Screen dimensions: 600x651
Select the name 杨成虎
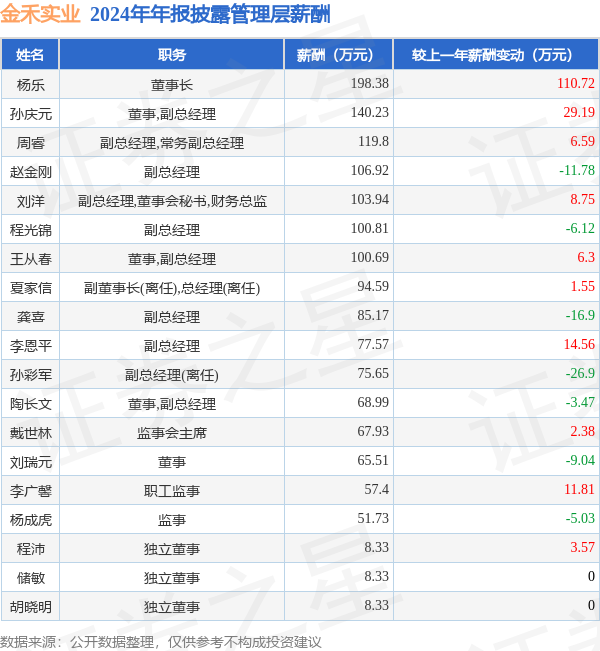(30, 520)
